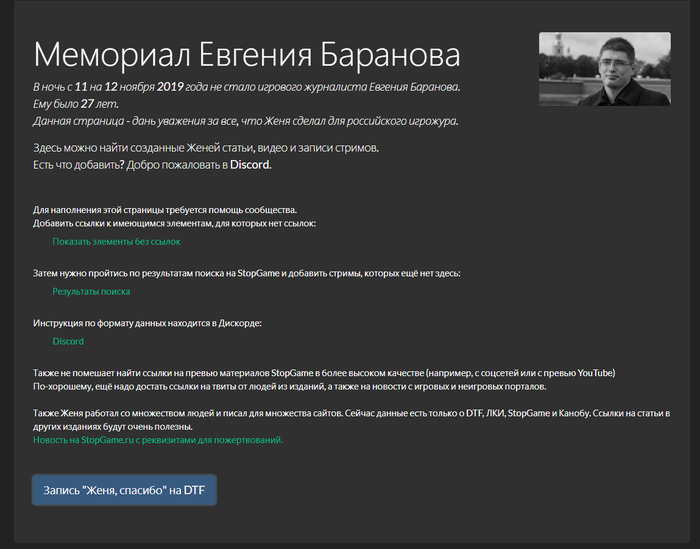Image resolution: width=700 pixels, height=549 pixels.
Task: Click the "Также не помешает найти ссылки" line
Action: (x=324, y=373)
